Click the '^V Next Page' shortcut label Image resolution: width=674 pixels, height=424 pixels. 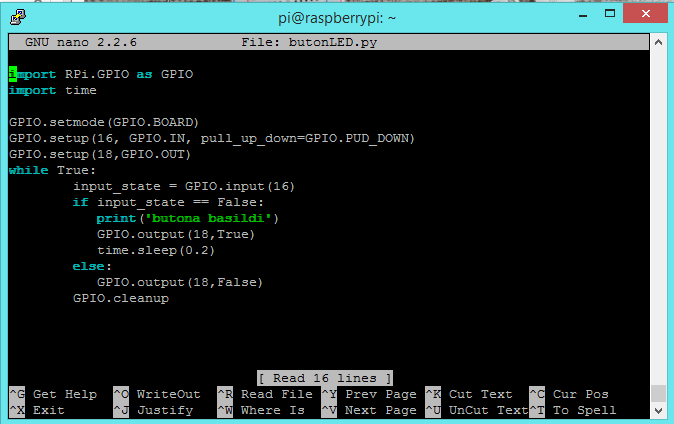coord(369,410)
